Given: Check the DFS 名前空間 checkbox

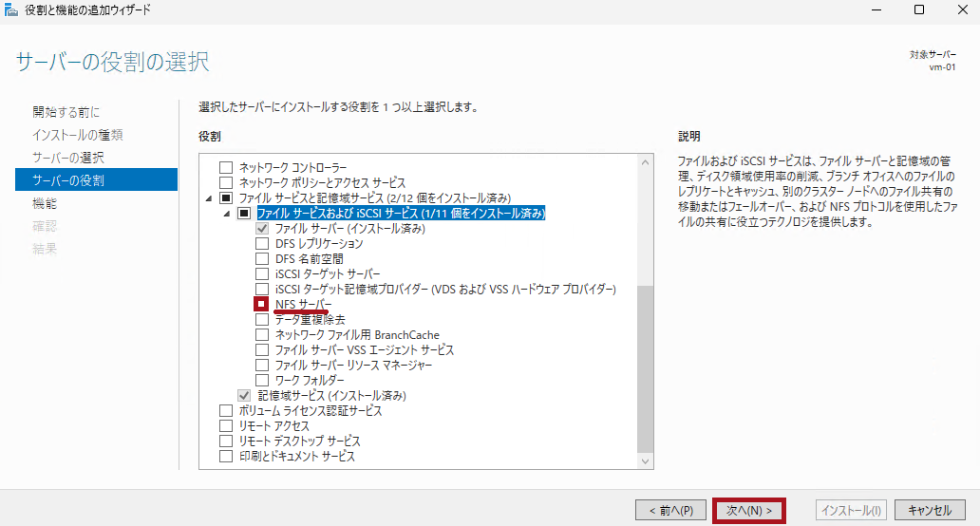Looking at the screenshot, I should tap(262, 258).
